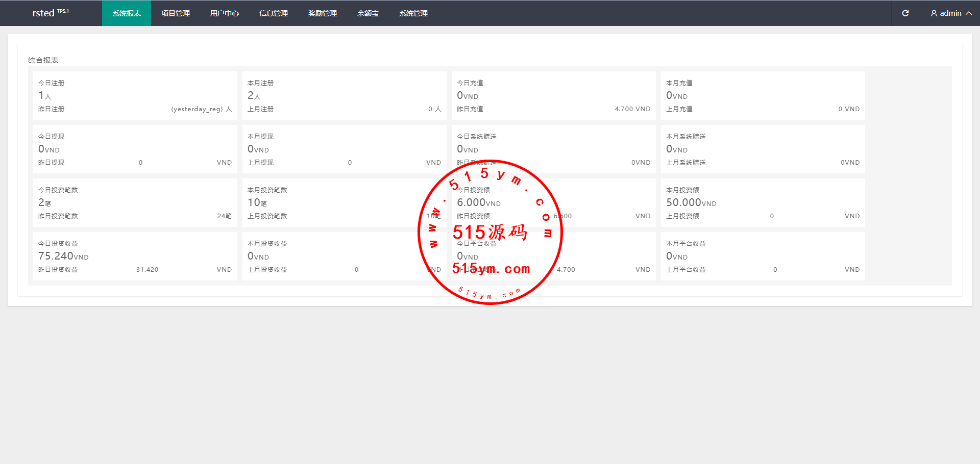Select the 今日投资笔数 card
The height and width of the screenshot is (464, 980).
click(x=135, y=202)
